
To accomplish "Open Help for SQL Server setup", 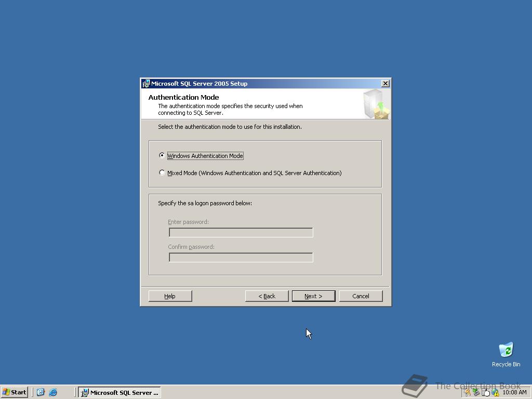I will [x=170, y=296].
